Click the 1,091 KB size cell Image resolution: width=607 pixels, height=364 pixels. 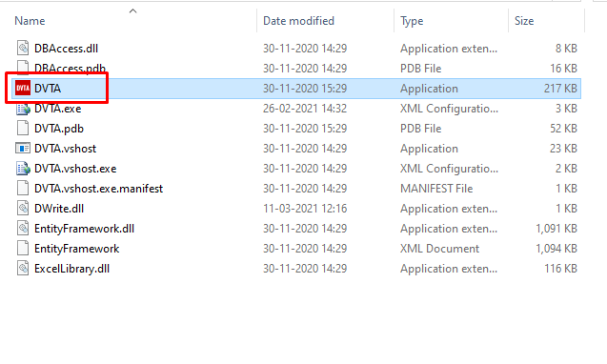point(556,229)
